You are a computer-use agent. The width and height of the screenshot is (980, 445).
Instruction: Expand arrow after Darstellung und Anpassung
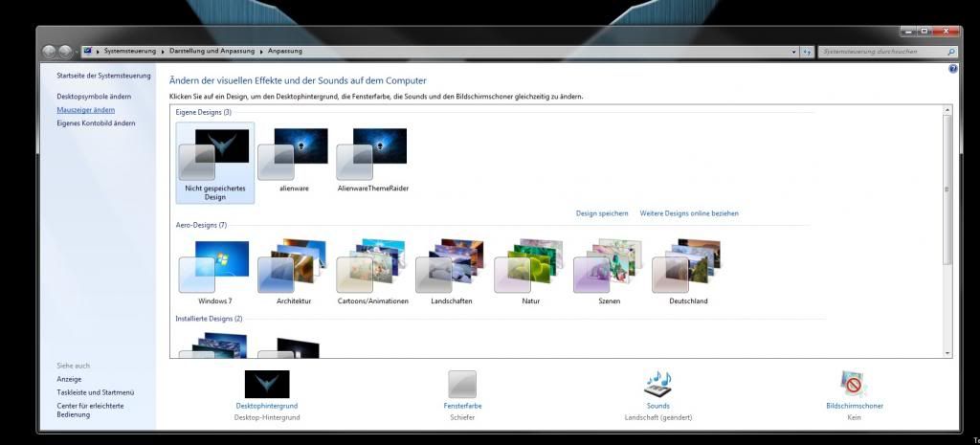tap(262, 52)
